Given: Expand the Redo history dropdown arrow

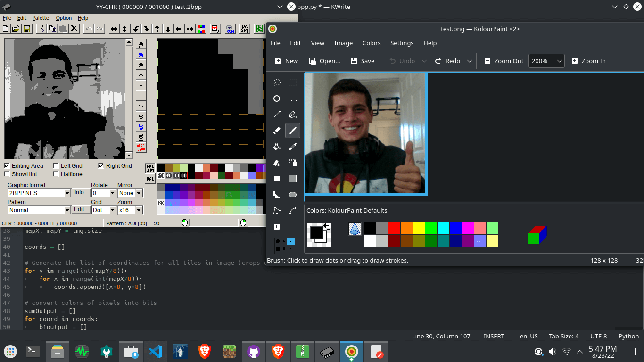Looking at the screenshot, I should (x=469, y=61).
